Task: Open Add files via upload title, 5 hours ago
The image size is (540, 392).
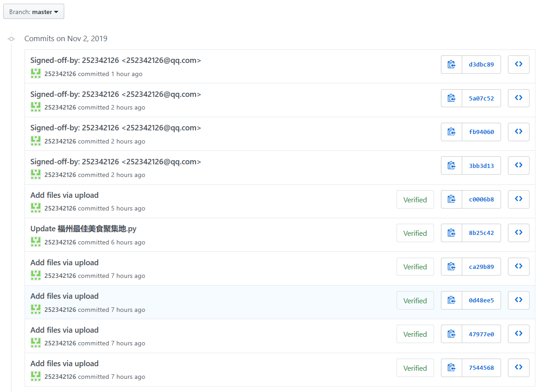Action: click(x=64, y=195)
